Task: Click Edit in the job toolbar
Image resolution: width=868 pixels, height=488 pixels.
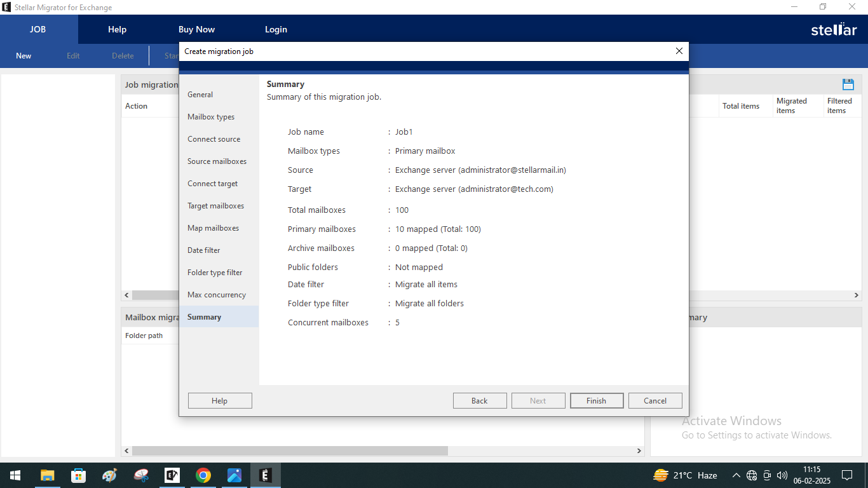Action: [x=73, y=56]
